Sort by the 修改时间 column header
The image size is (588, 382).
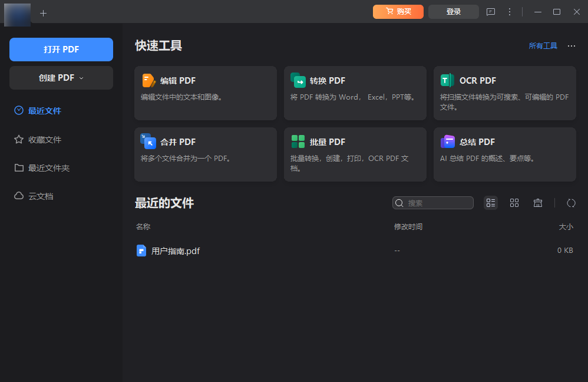pos(408,226)
